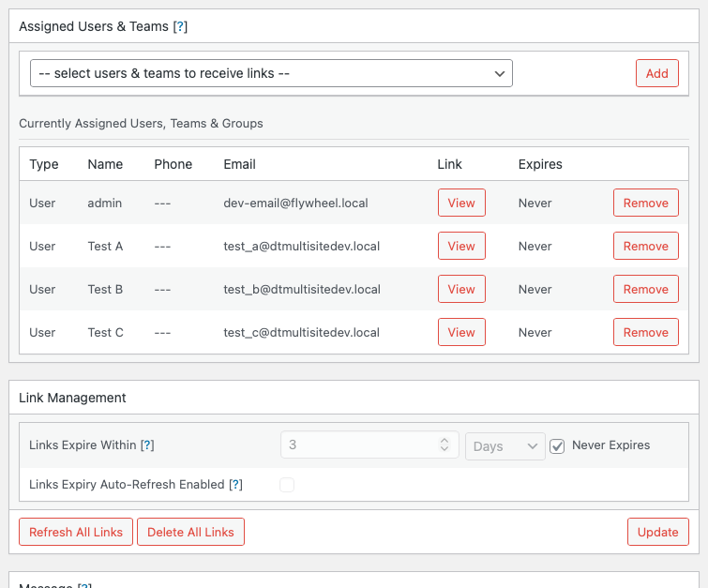View the link for admin user
This screenshot has height=588, width=708.
461,203
